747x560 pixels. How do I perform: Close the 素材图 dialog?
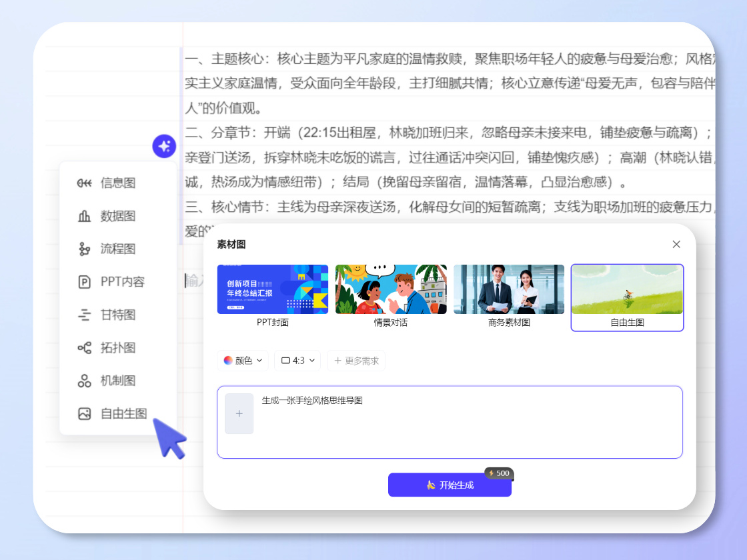[x=676, y=245]
